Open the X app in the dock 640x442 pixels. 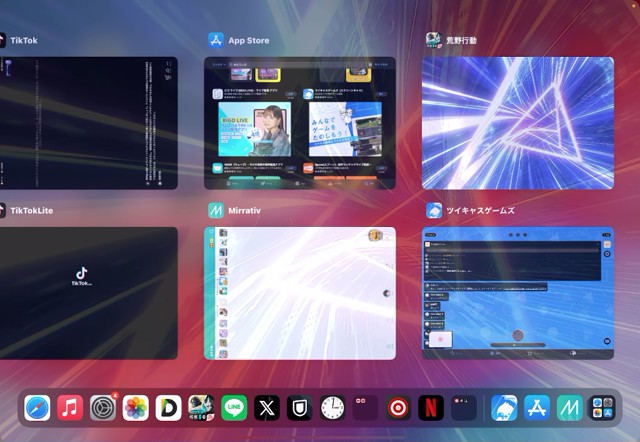click(267, 408)
